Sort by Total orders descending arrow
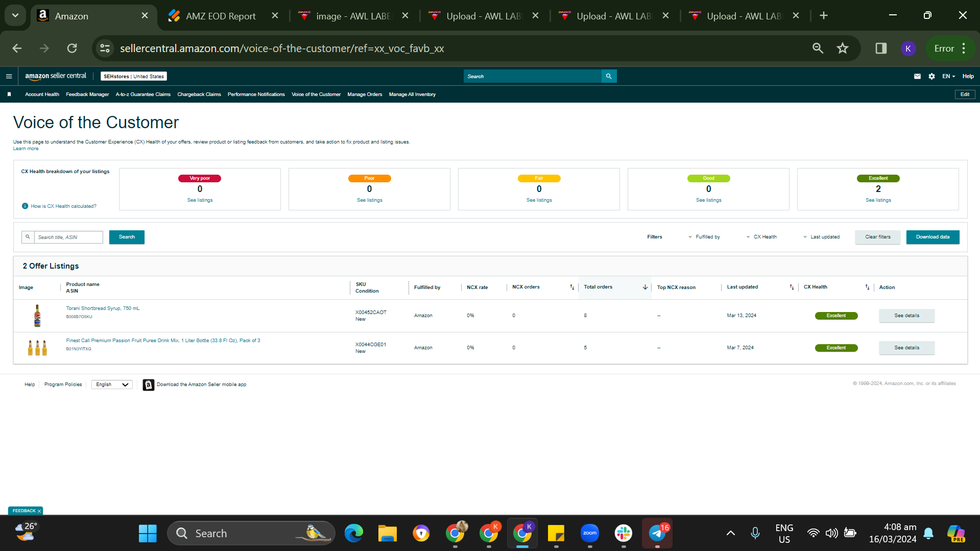 pos(645,287)
